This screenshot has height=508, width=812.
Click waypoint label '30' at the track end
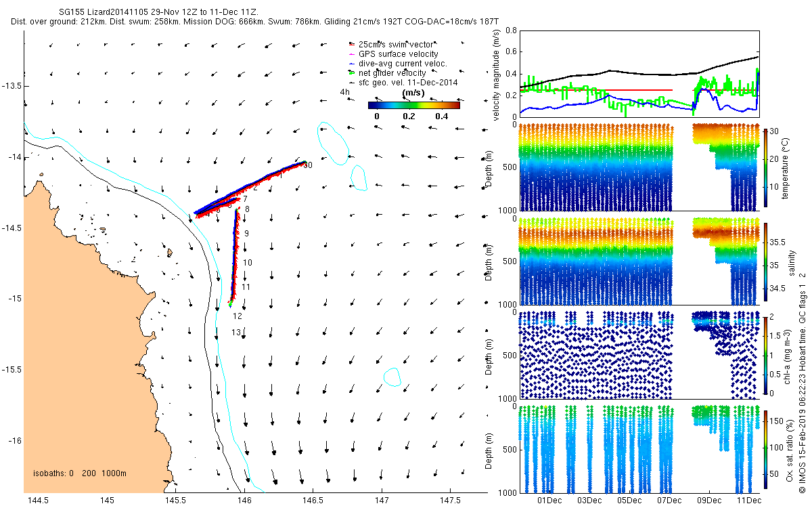[x=308, y=165]
